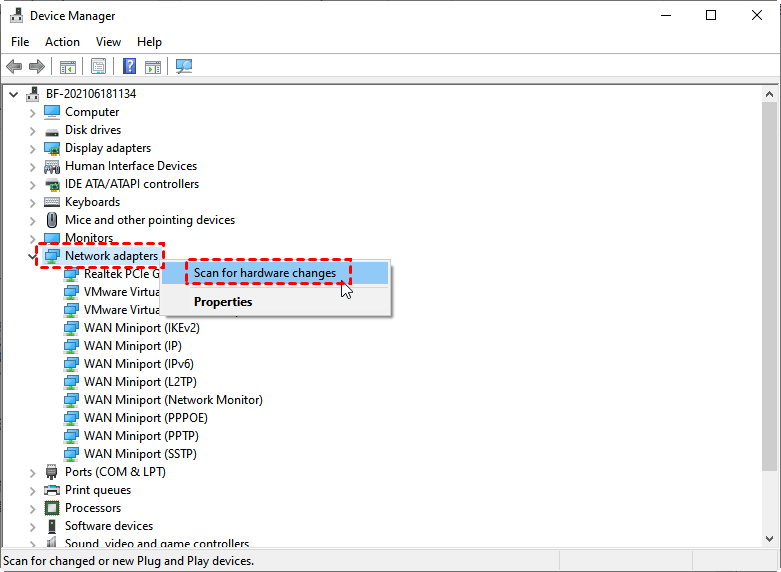Screen dimensions: 781x572
Task: Expand the Human Interface Devices category
Action: click(32, 167)
